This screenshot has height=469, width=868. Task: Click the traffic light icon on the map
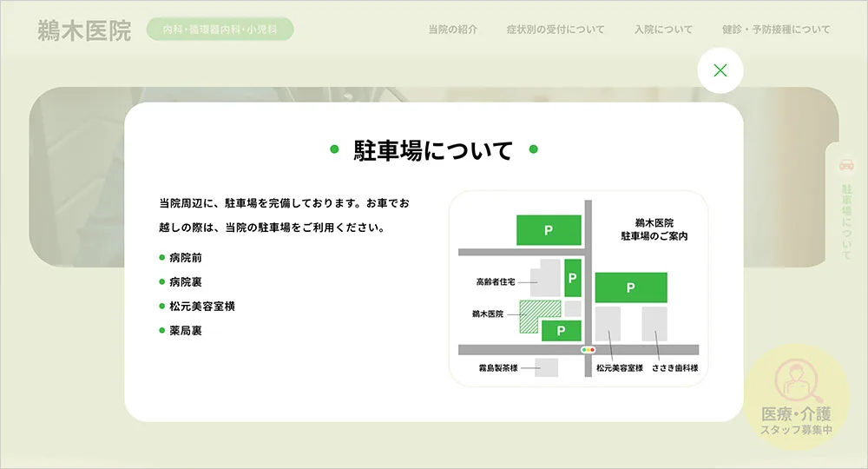[589, 349]
